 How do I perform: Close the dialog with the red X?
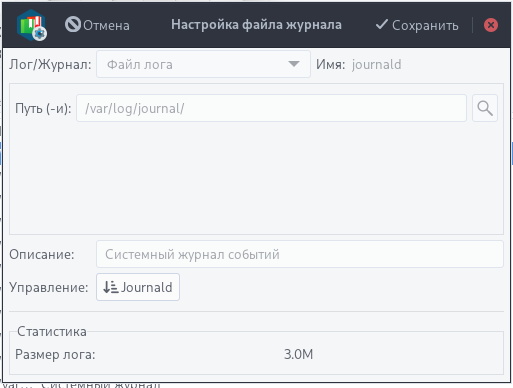pyautogui.click(x=491, y=25)
